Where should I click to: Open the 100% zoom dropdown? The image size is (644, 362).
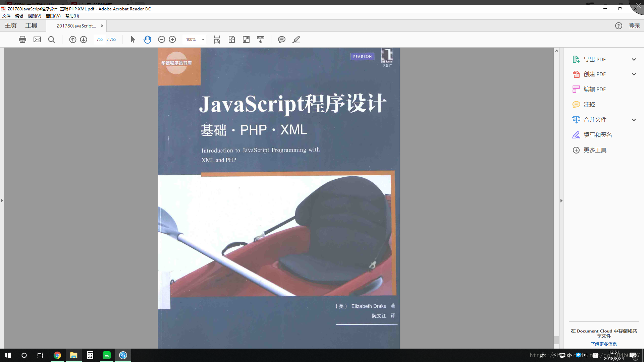coord(203,40)
